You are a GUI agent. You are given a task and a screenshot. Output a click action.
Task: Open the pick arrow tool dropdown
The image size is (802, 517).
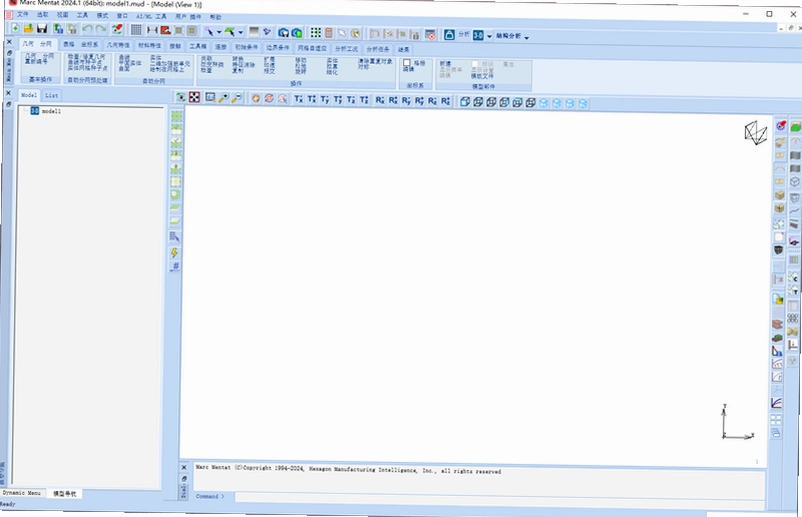click(x=219, y=32)
